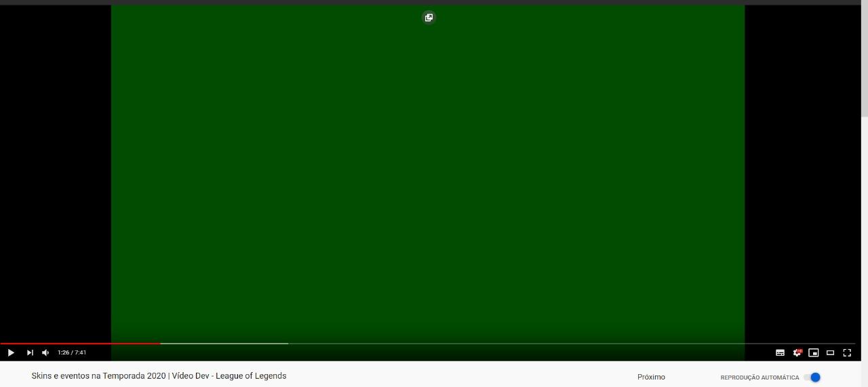Open video in miniplayer mode
Screen dimensions: 868x387
[x=814, y=352]
